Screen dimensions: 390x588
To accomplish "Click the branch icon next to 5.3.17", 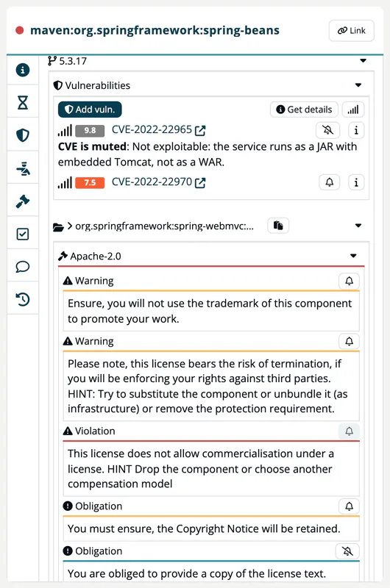I will (x=52, y=61).
